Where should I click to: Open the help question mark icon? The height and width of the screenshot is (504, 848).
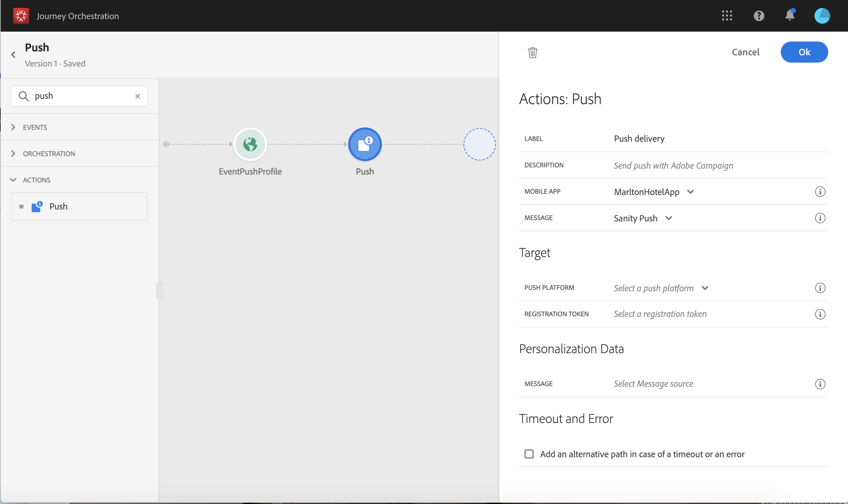click(x=759, y=15)
